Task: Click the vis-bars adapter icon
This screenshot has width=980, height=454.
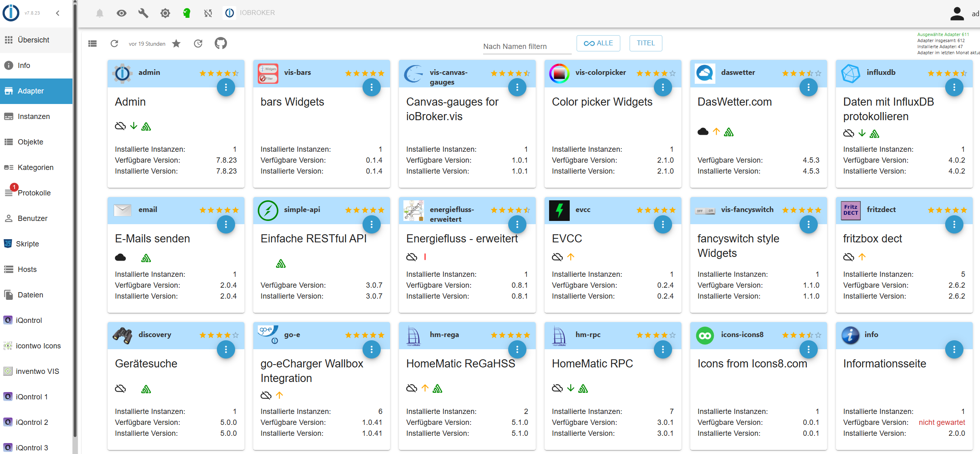Action: pos(268,73)
